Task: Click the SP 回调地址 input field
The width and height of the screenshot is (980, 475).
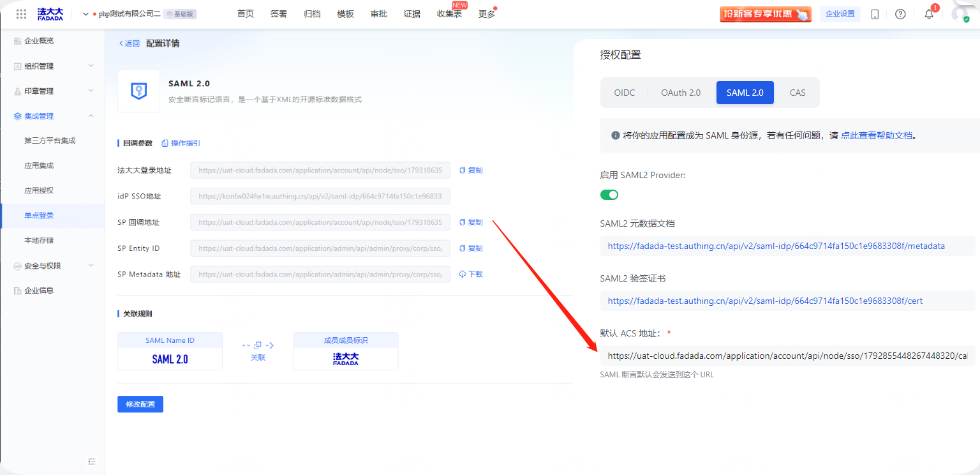Action: 320,222
